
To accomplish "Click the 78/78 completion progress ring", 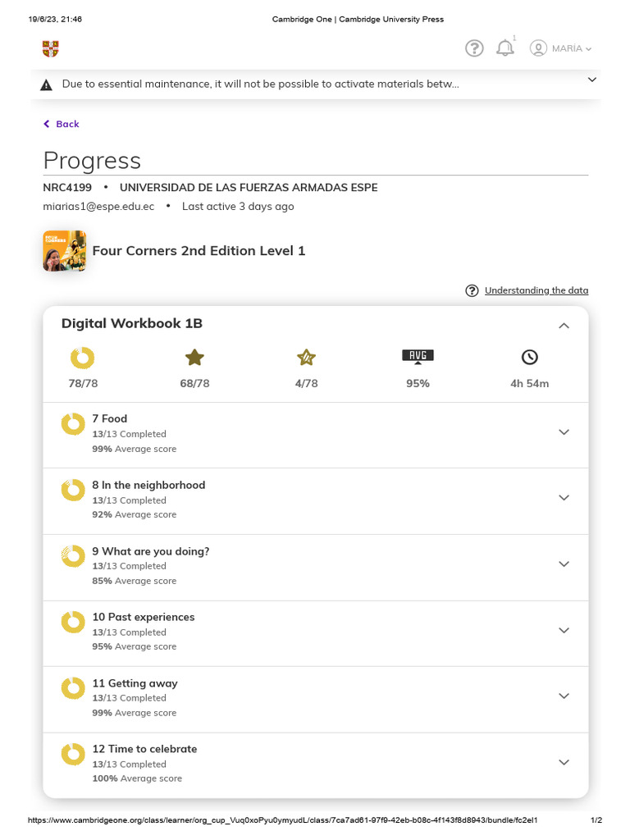I will tap(82, 358).
